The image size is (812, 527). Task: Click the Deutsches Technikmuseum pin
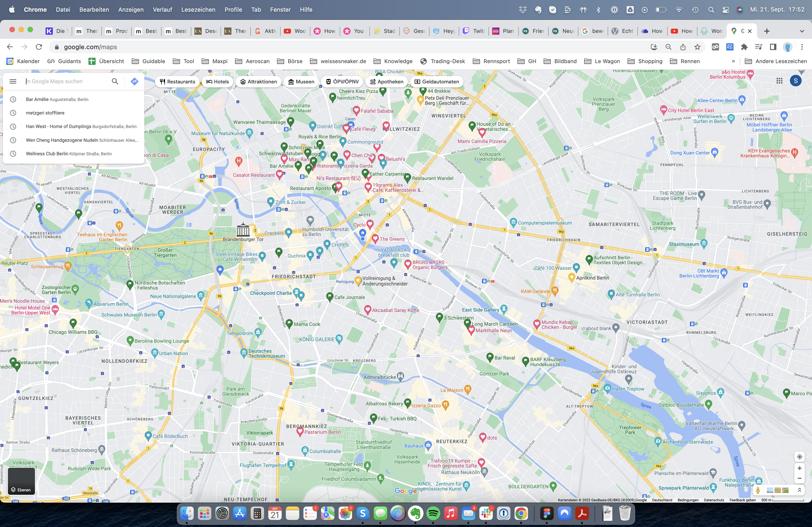coord(244,353)
